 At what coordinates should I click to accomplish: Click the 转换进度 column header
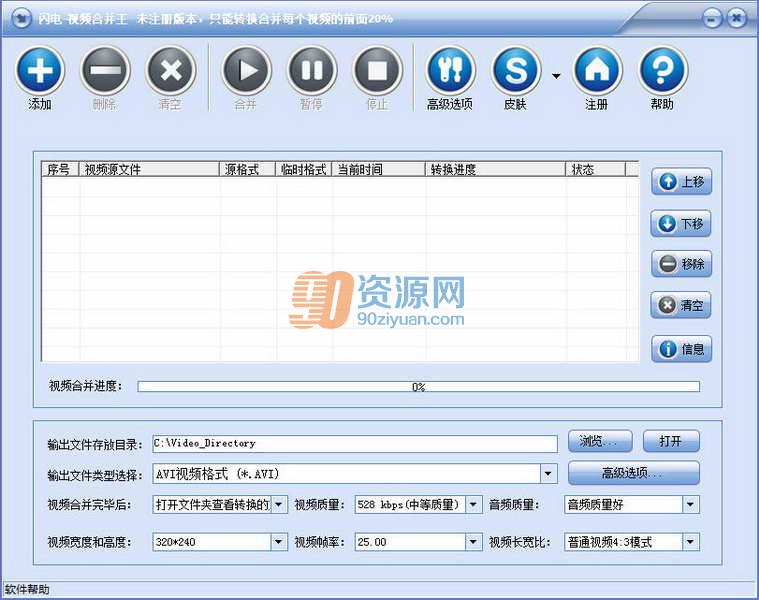(496, 169)
